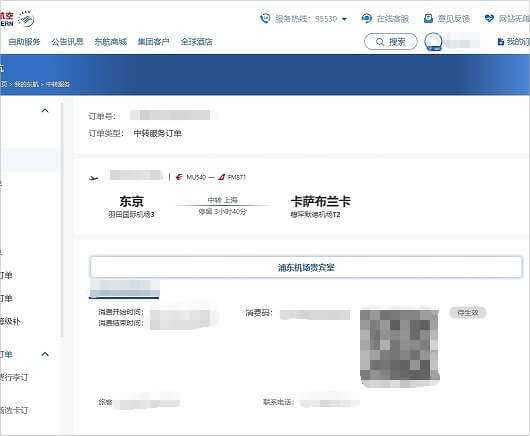Open the 在线客服 link
This screenshot has width=530, height=436.
click(x=393, y=19)
